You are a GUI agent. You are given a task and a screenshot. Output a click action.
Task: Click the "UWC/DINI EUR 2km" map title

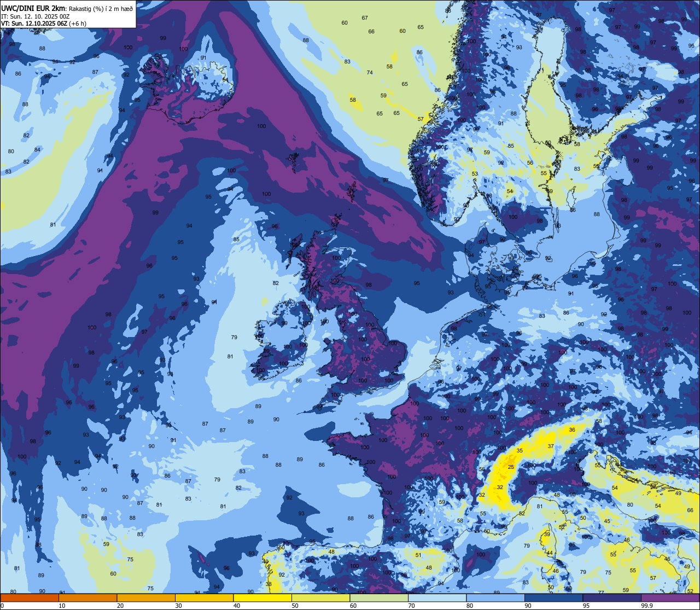pos(33,7)
